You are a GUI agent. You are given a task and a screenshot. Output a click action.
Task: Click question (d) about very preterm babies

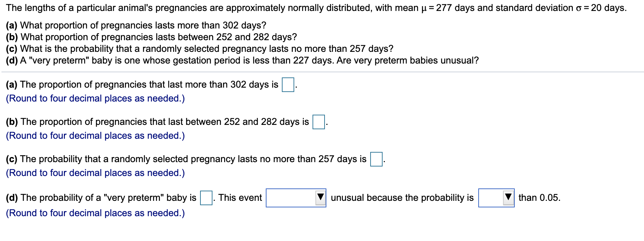click(x=242, y=60)
